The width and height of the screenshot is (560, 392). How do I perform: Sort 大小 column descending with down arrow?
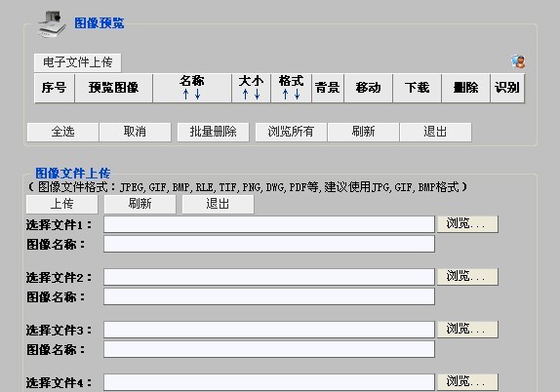click(x=257, y=95)
